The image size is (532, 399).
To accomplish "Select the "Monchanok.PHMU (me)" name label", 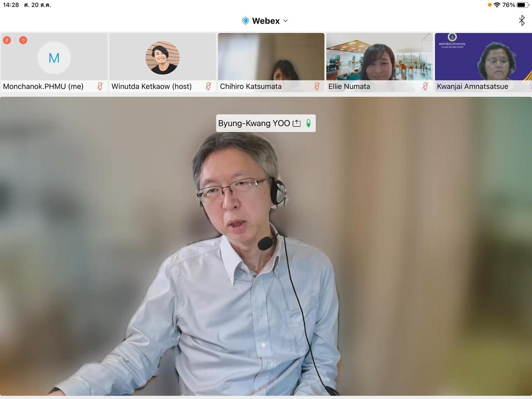I will 43,86.
